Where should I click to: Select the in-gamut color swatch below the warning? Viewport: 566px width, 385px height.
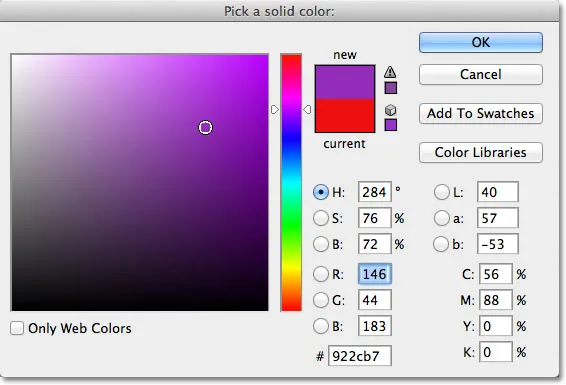[391, 88]
